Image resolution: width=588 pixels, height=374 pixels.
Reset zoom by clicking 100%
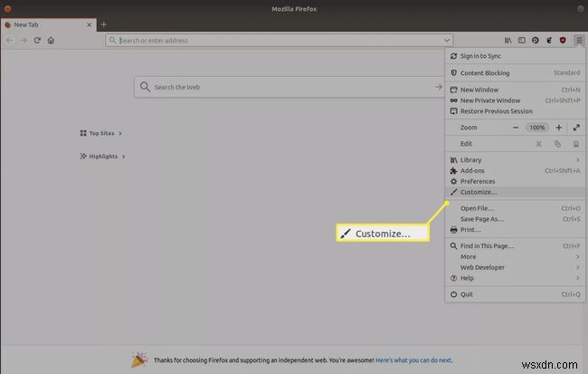[537, 128]
